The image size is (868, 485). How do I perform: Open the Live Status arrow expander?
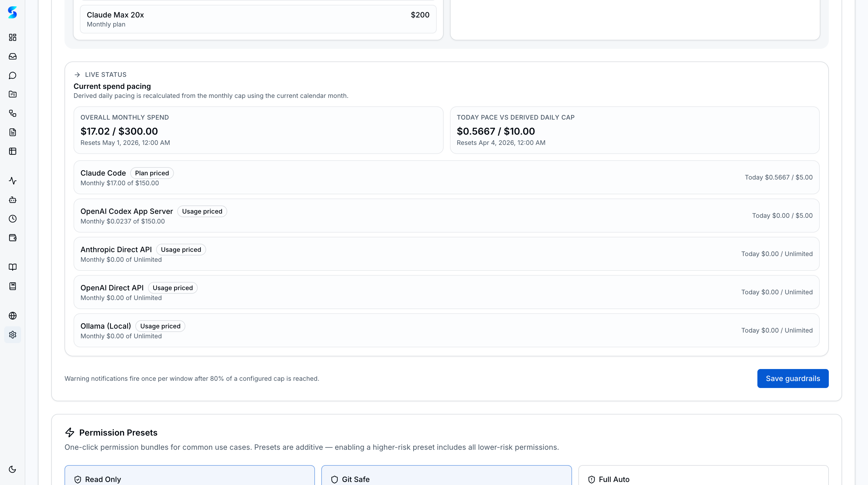click(77, 74)
